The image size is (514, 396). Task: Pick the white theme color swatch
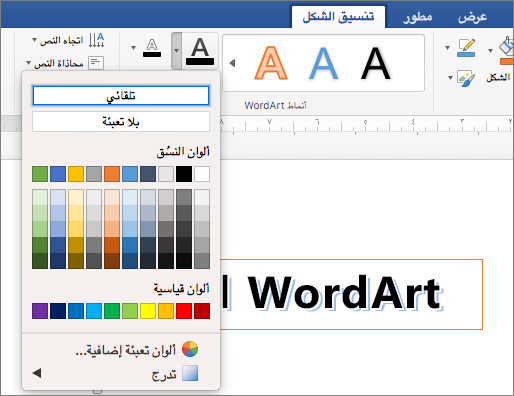[x=202, y=174]
